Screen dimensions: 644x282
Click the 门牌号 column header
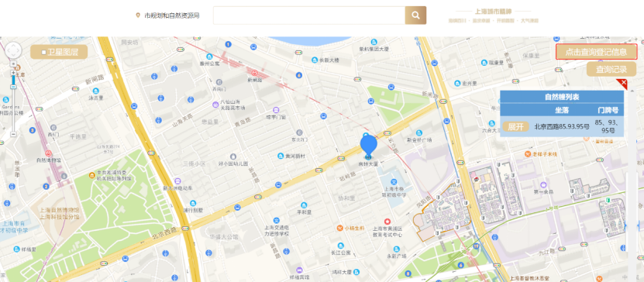coord(608,110)
